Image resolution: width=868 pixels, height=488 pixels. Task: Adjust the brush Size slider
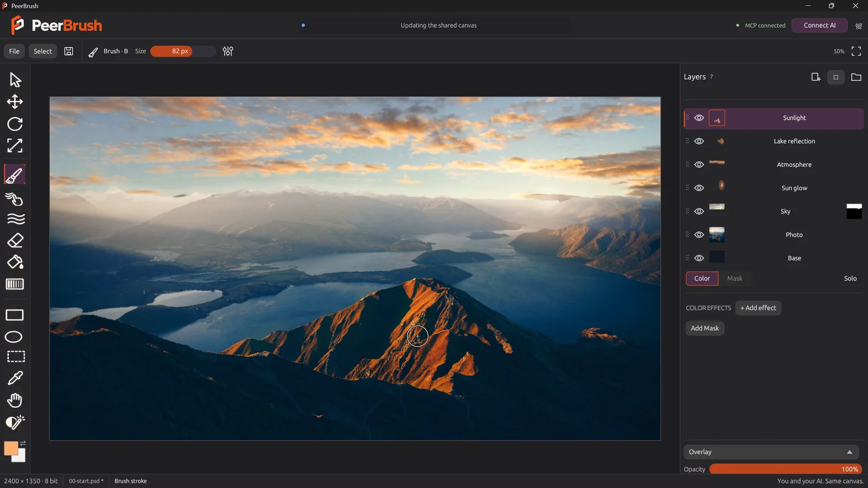183,51
